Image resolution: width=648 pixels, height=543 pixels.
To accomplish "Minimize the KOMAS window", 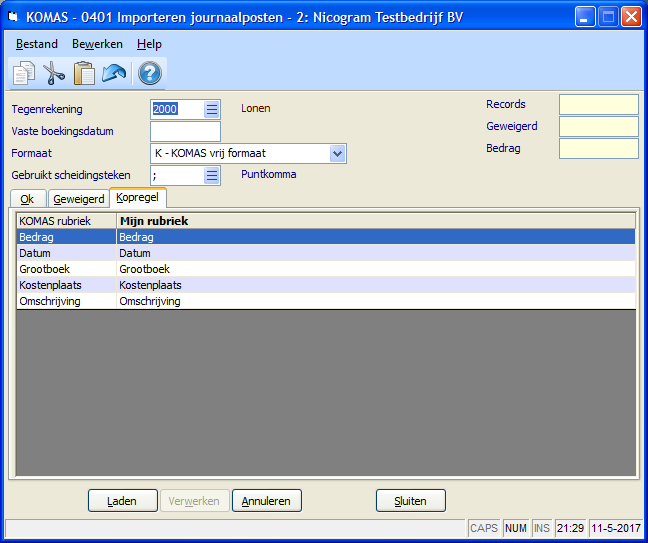I will point(585,17).
